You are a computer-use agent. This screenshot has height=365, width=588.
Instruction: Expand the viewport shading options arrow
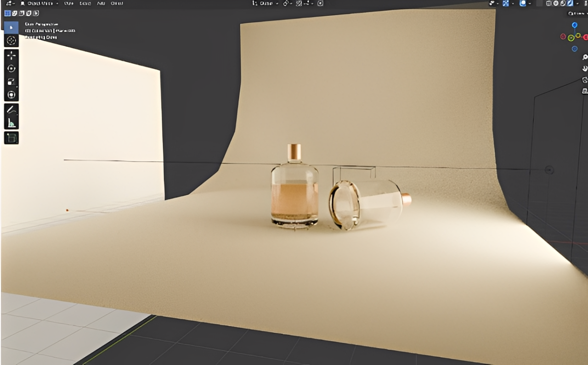pyautogui.click(x=577, y=3)
